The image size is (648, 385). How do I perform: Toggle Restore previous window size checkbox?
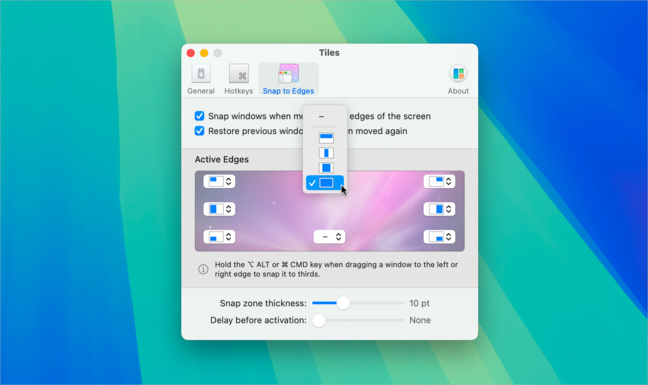coord(199,131)
